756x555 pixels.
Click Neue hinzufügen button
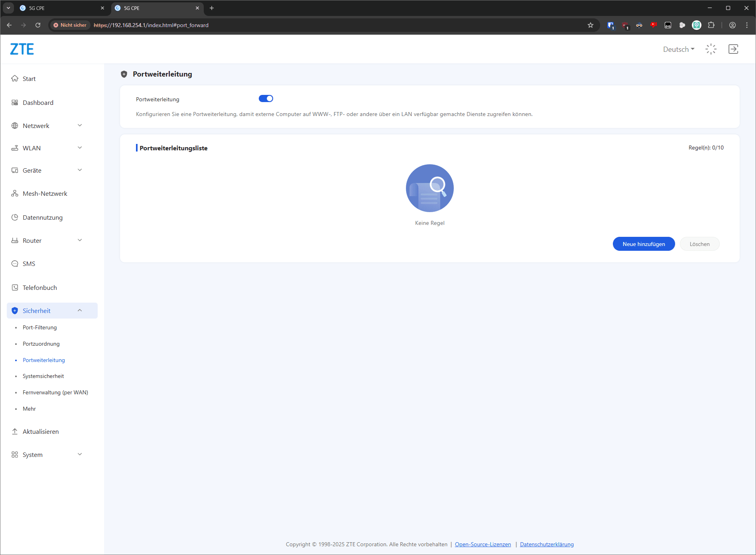pyautogui.click(x=644, y=244)
